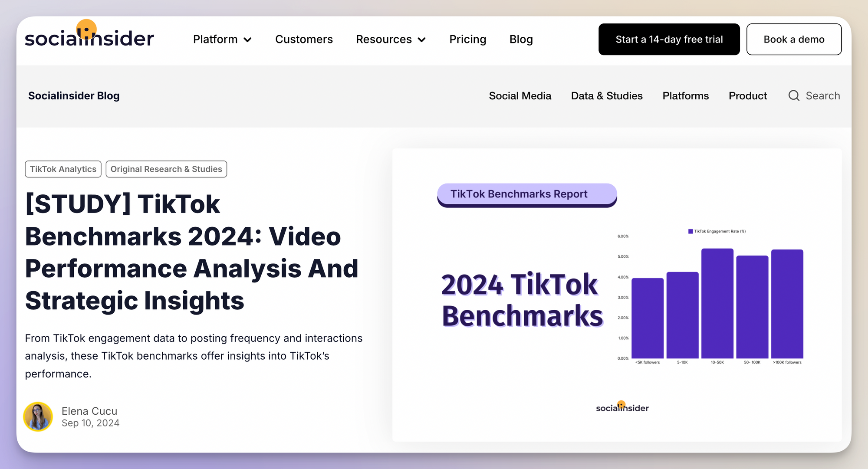Click the Search field in blog nav
This screenshot has width=868, height=469.
[x=814, y=95]
